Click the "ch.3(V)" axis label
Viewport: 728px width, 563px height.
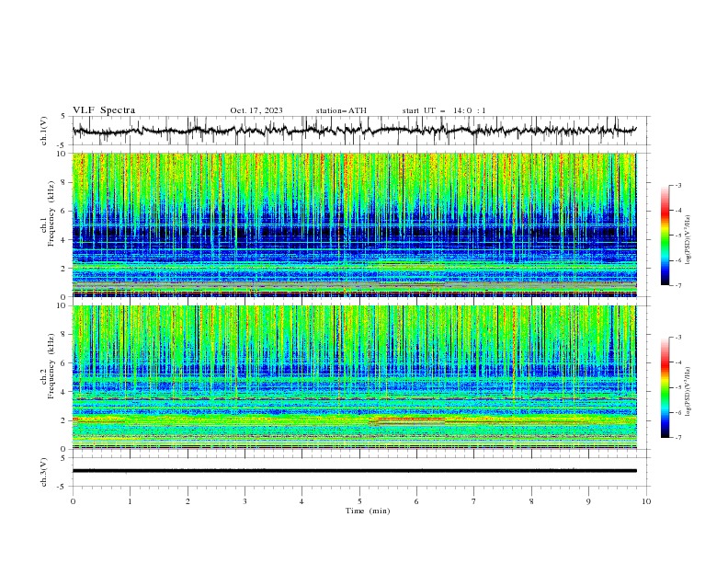(44, 473)
